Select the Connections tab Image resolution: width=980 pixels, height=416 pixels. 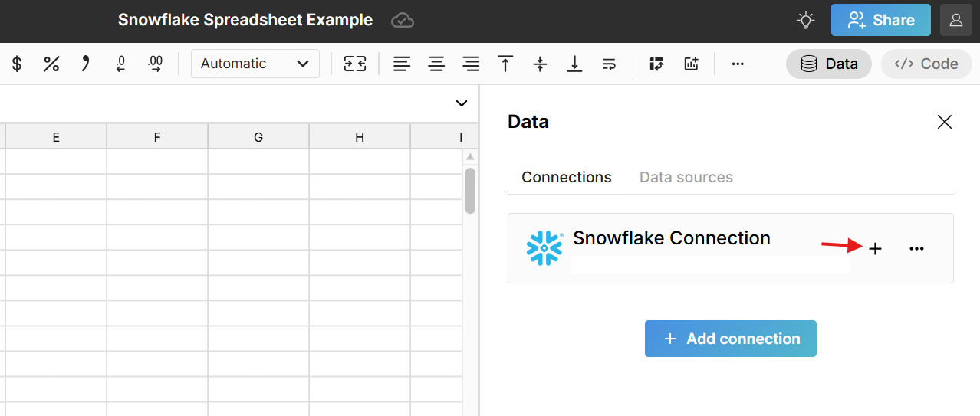[x=566, y=178]
